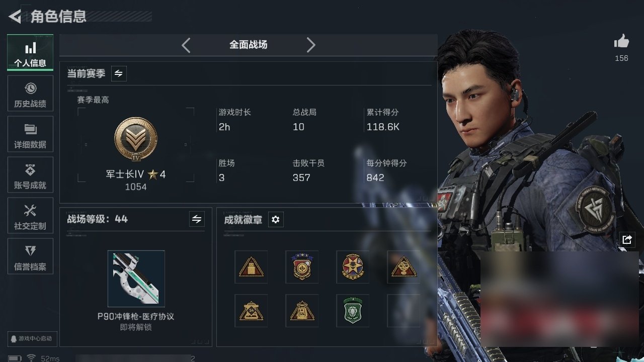Open achievement badge settings gear
644x362 pixels.
(275, 220)
